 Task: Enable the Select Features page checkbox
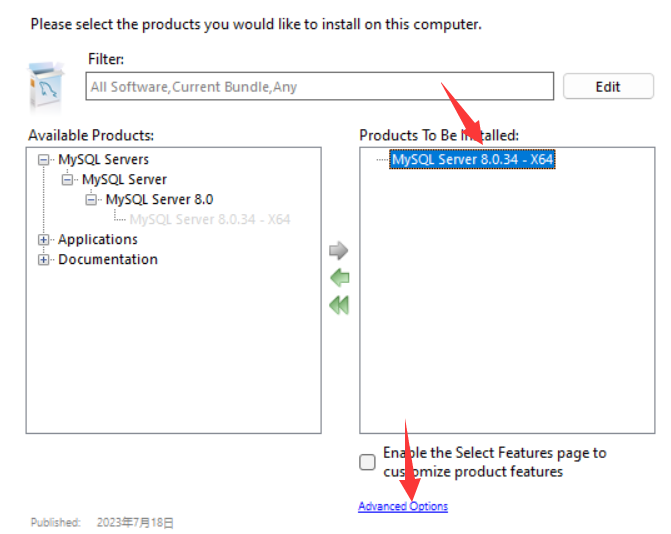[x=368, y=462]
